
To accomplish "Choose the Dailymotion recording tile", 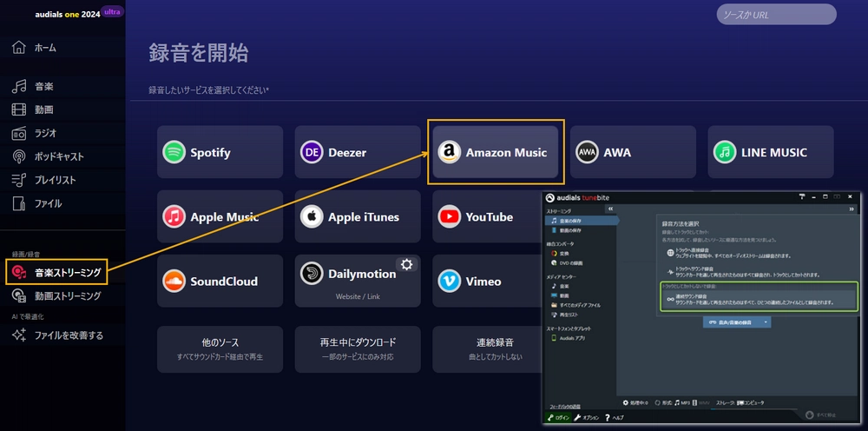I will point(358,281).
